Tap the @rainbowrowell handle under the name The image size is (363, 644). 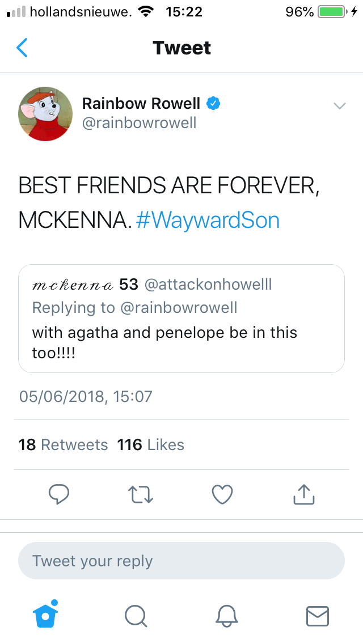[x=139, y=123]
